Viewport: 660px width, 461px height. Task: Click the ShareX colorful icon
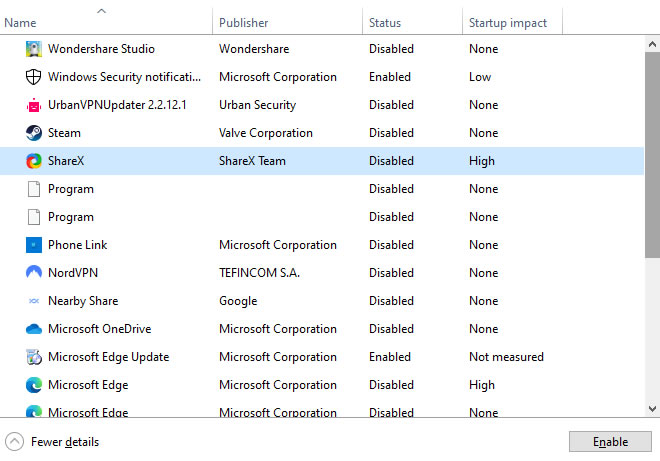(34, 161)
